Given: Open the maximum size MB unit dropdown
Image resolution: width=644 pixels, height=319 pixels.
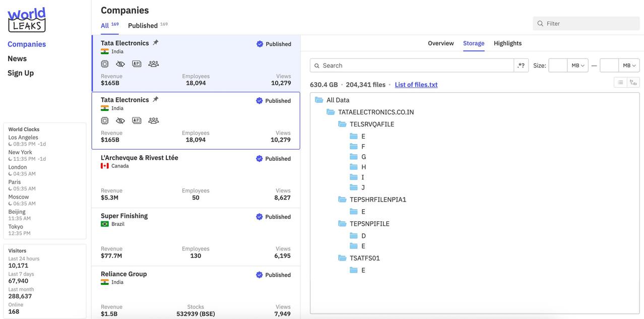Looking at the screenshot, I should pyautogui.click(x=629, y=66).
